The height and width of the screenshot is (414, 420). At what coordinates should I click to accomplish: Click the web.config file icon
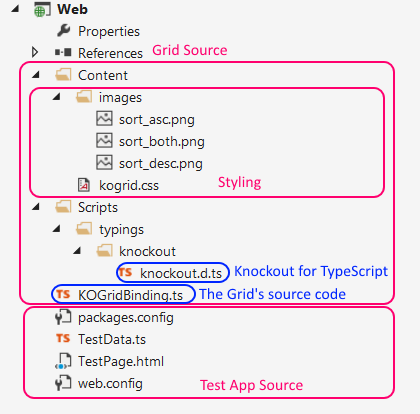[63, 383]
